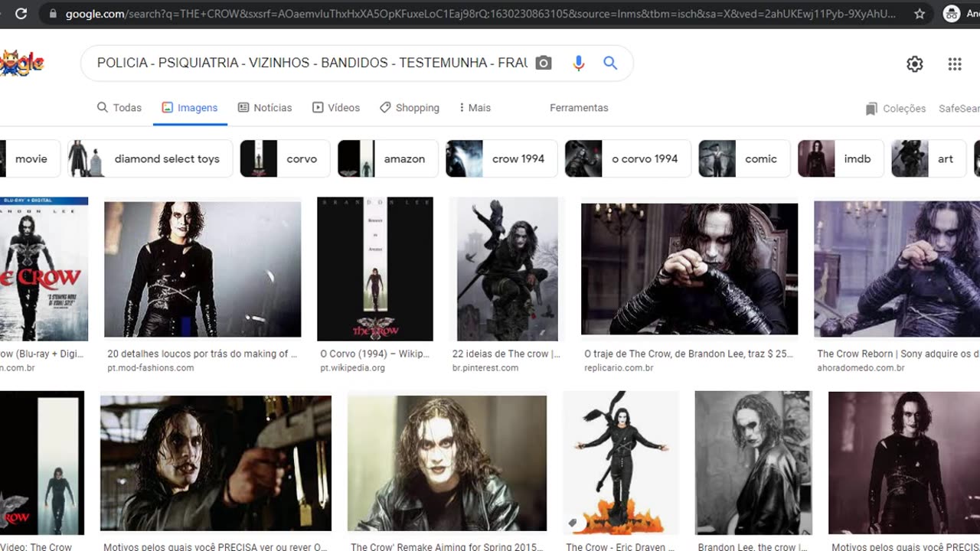
Task: Apply the crow 1994 filter chip
Action: pos(501,158)
